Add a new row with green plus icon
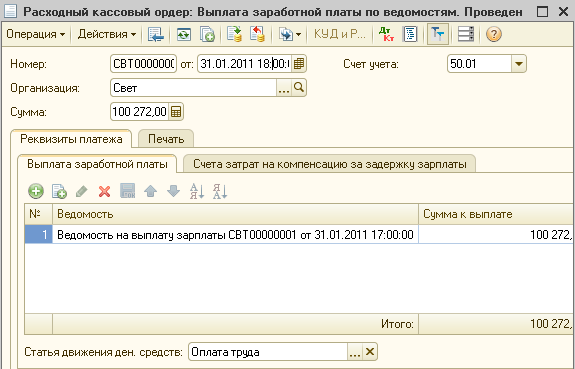 click(x=36, y=191)
